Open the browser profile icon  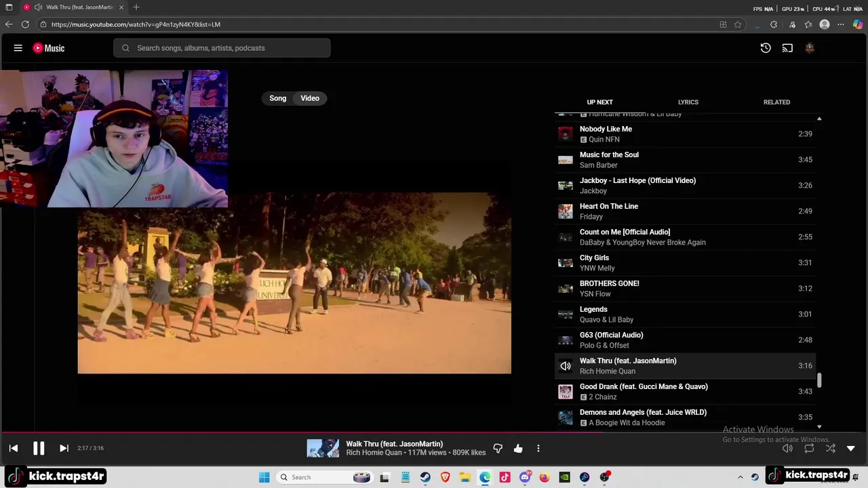coord(825,24)
